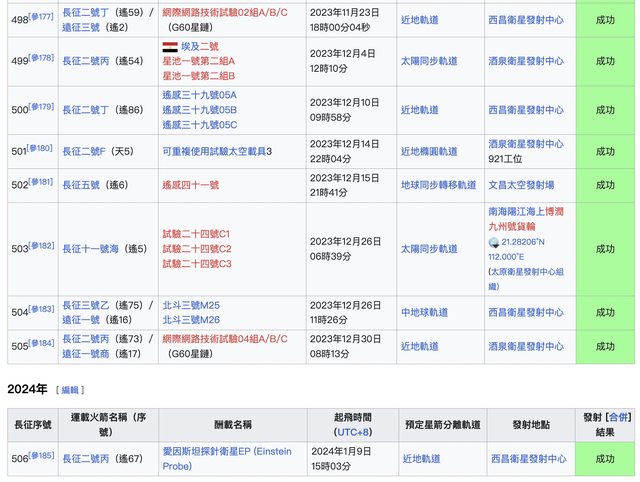The height and width of the screenshot is (482, 640).
Task: Open the 遠征一號商 link
Action: coord(86,354)
